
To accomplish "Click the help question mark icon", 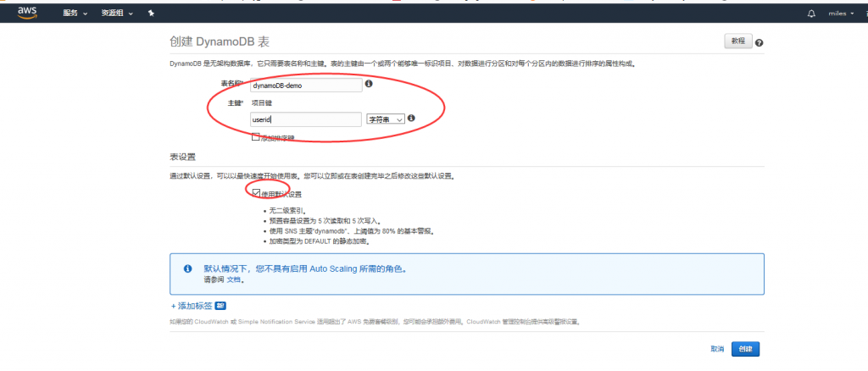I will tap(759, 42).
